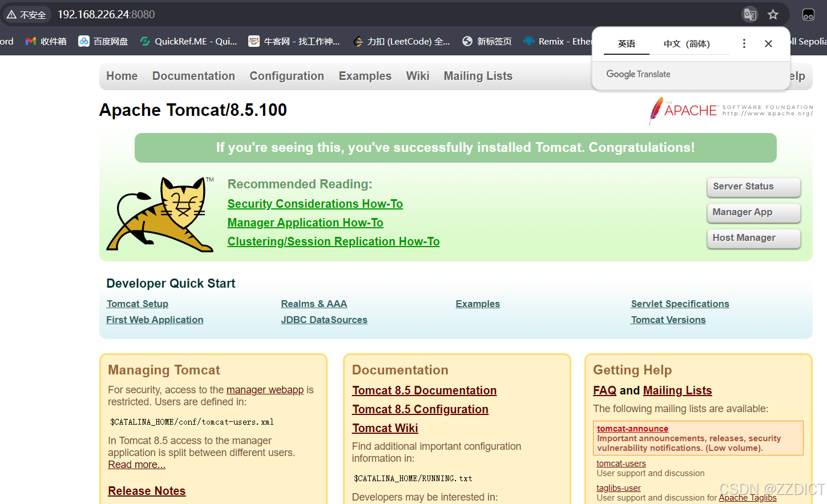This screenshot has height=504, width=827.
Task: Open Tomcat 8.5 Configuration link
Action: (x=420, y=409)
